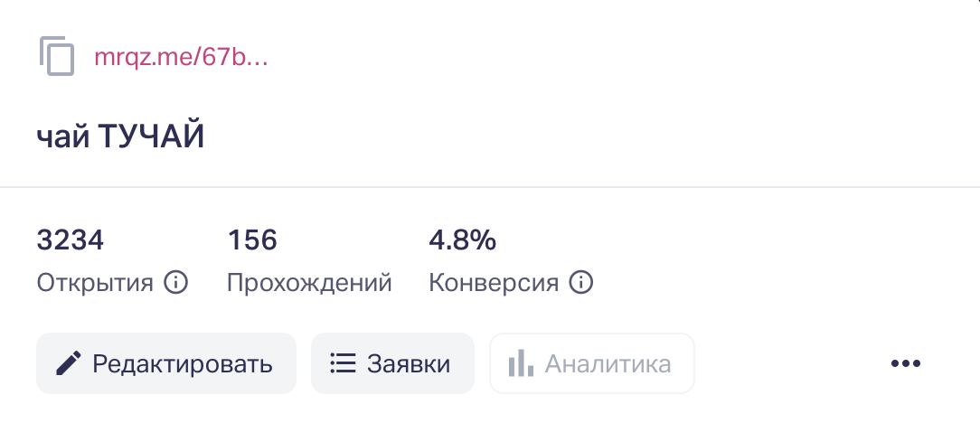Click the list icon in Заявки
The image size is (980, 423).
point(343,364)
